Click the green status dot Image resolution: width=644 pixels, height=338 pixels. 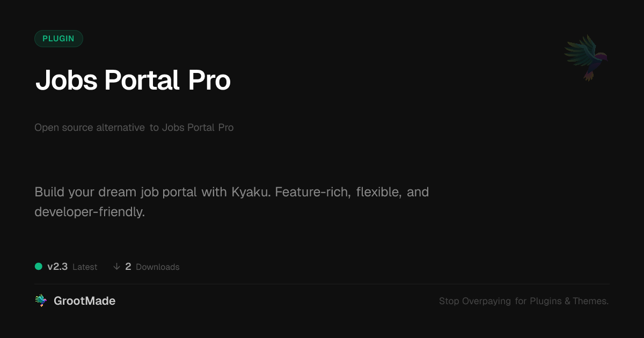[x=39, y=266]
